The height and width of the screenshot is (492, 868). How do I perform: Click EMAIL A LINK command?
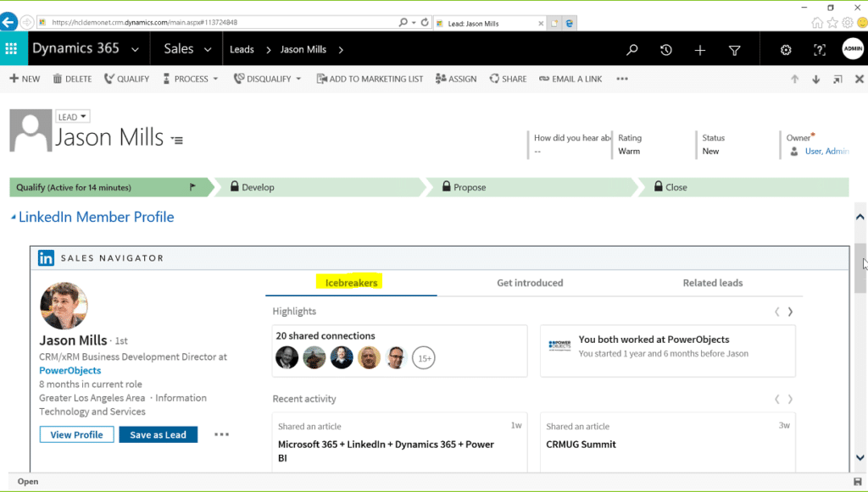coord(570,79)
